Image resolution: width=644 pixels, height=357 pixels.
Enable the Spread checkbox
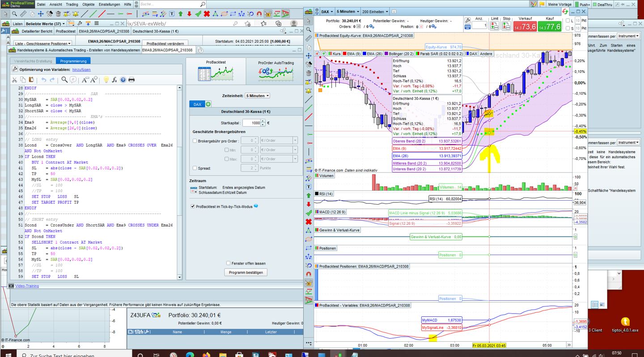coord(195,168)
